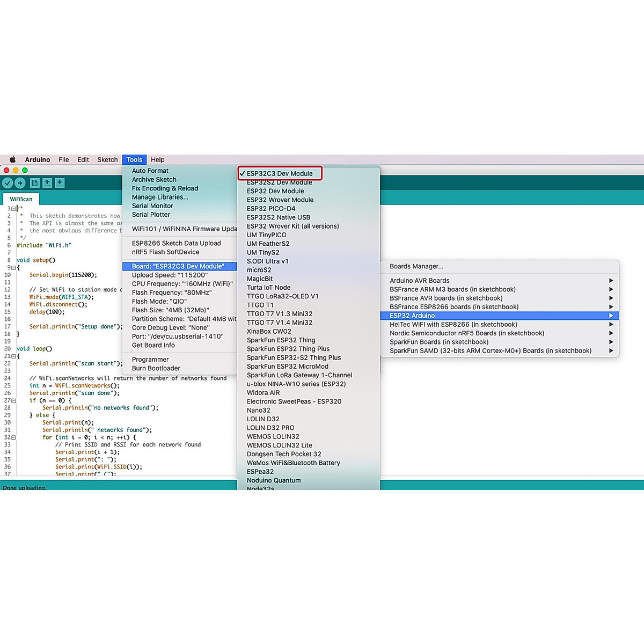This screenshot has height=644, width=644.
Task: Click the yellow minimize window button
Action: click(x=16, y=170)
